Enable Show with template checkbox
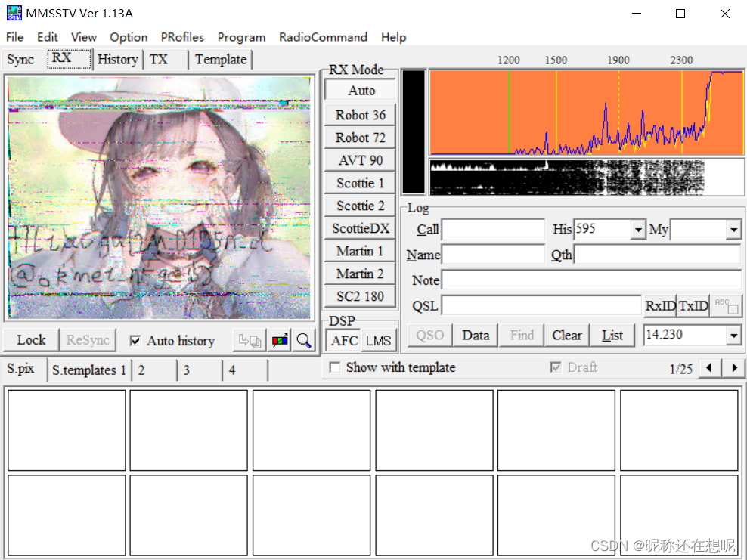The width and height of the screenshot is (747, 560). tap(335, 367)
